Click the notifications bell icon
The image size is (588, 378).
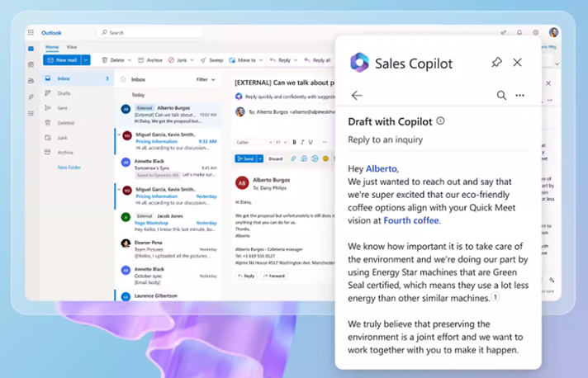point(519,32)
